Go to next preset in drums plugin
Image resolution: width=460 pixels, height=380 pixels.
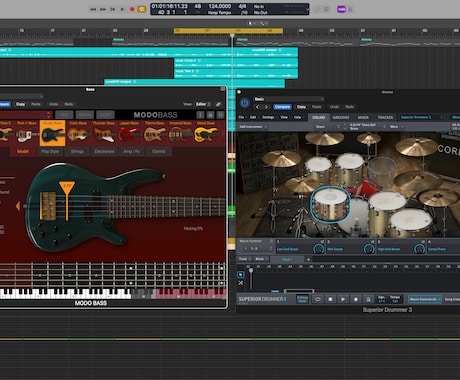[x=266, y=107]
